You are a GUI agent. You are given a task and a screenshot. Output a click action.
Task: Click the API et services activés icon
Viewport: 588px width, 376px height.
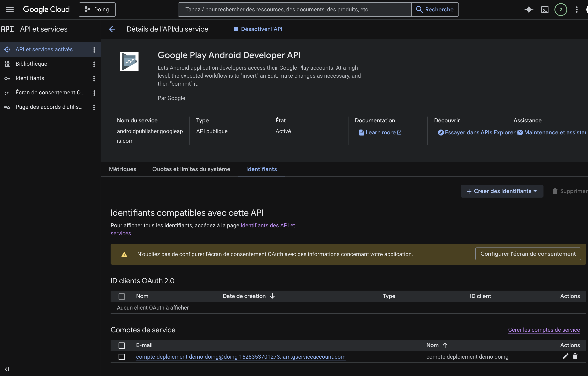(7, 49)
